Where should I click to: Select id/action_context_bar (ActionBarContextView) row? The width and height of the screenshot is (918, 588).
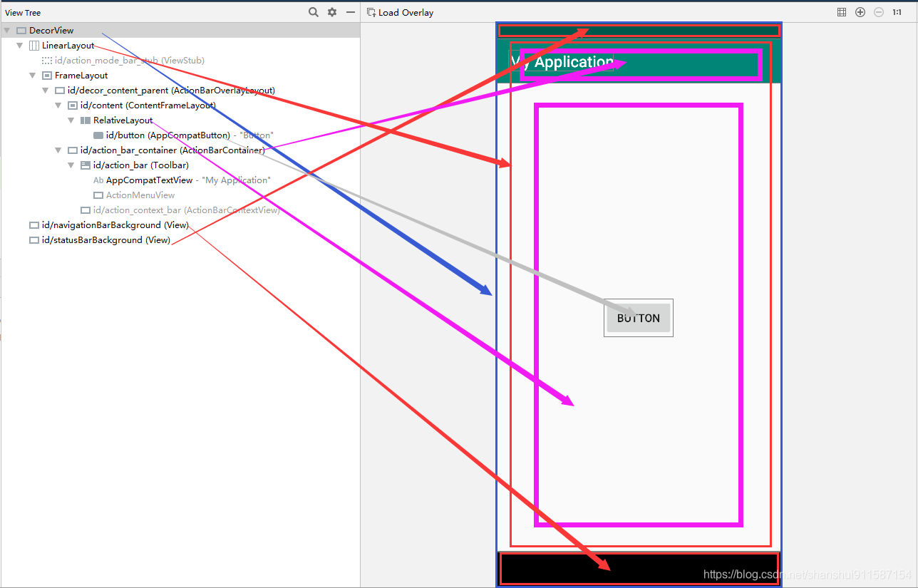pos(180,210)
